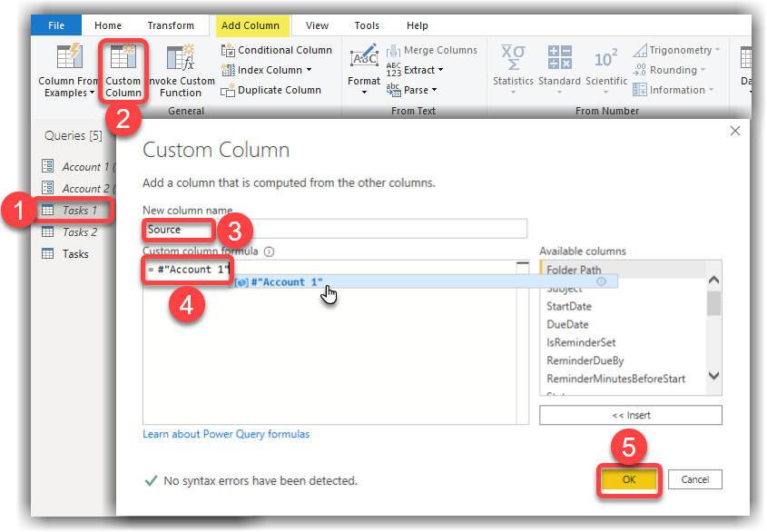Click the << Insert button
Image resolution: width=767 pixels, height=532 pixels.
coord(631,415)
